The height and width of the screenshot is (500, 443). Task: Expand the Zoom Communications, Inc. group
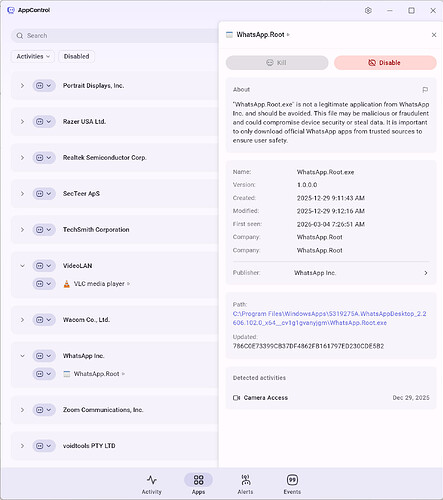point(22,410)
